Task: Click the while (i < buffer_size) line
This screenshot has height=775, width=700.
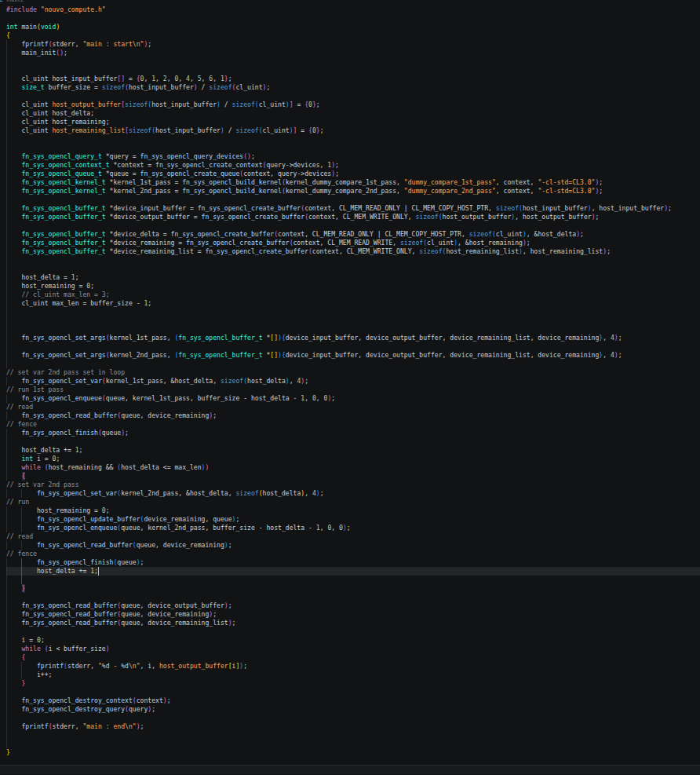Action: coord(65,649)
